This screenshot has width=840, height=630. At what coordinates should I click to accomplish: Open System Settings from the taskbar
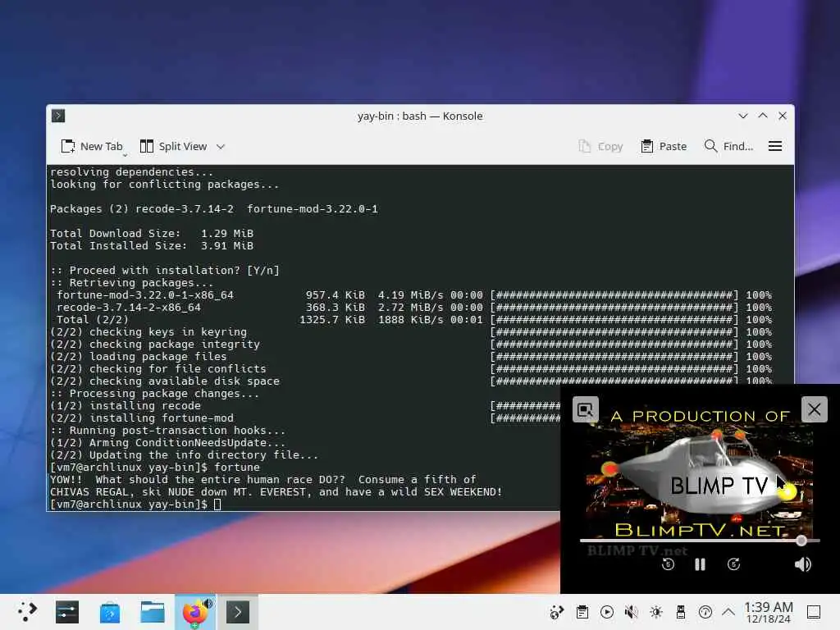[67, 612]
